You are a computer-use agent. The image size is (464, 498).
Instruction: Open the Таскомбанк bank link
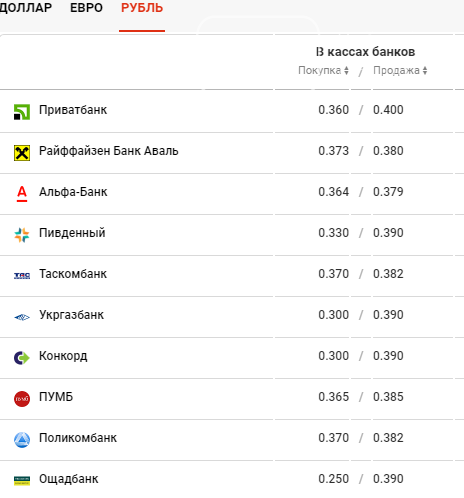73,274
